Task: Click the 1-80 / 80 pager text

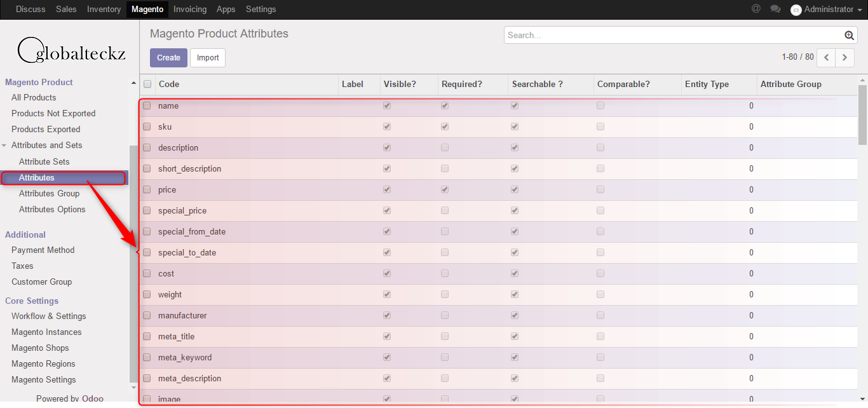Action: 797,57
